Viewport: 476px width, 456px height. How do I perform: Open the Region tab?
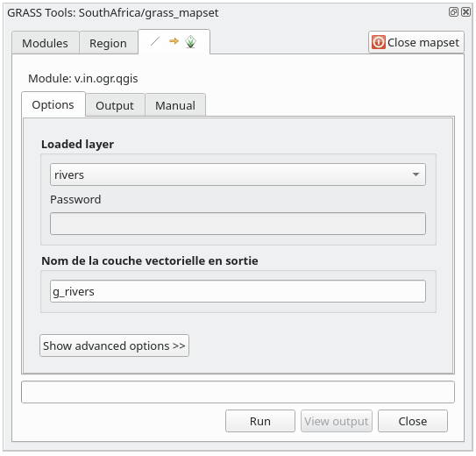pyautogui.click(x=108, y=43)
